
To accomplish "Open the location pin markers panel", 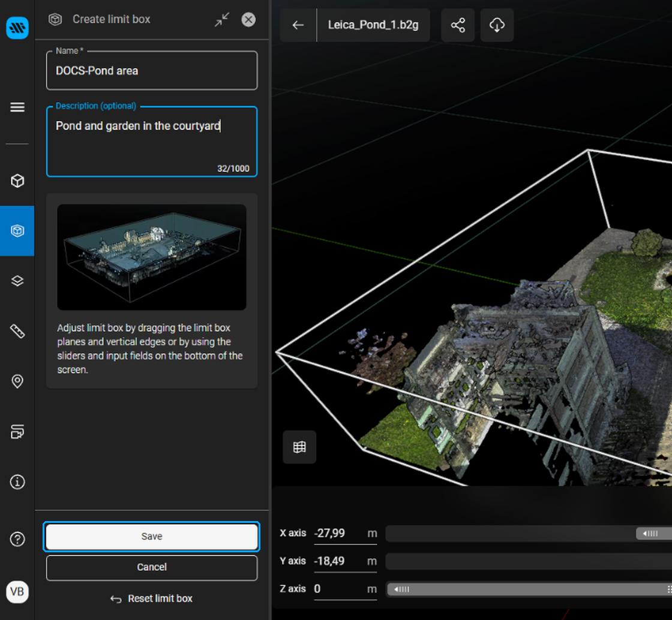I will [17, 381].
